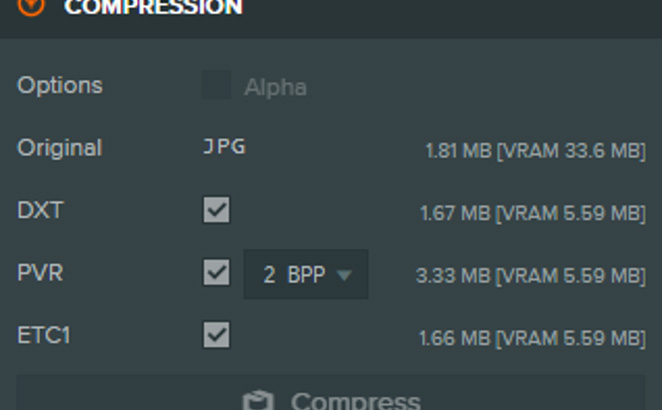Disable ETC1 compression checkbox
Viewport: 662px width, 410px height.
216,334
